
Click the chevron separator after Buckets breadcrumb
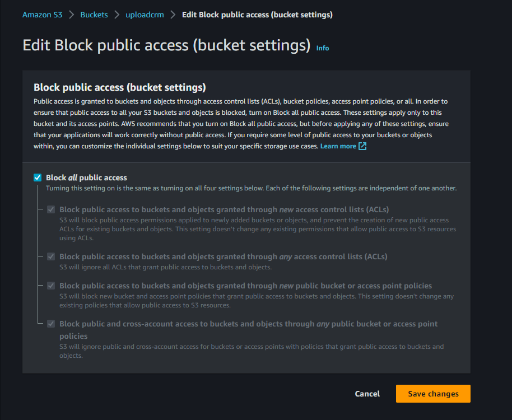click(117, 15)
